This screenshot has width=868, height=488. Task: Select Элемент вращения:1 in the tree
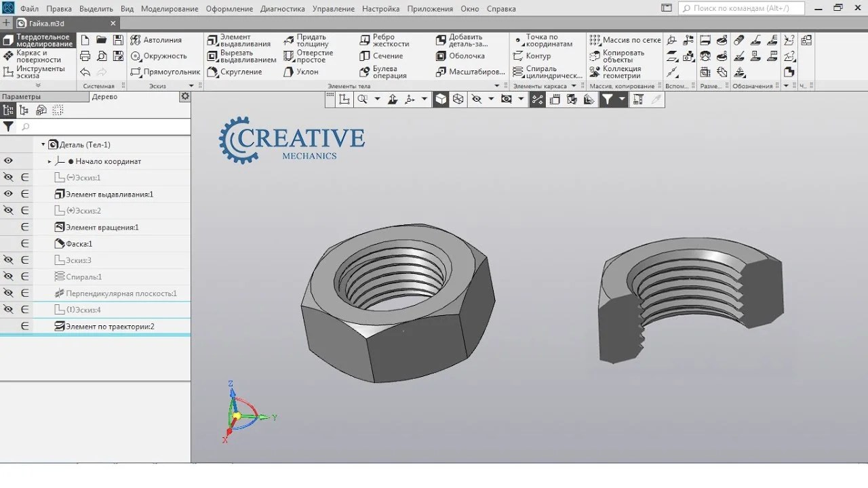click(96, 227)
